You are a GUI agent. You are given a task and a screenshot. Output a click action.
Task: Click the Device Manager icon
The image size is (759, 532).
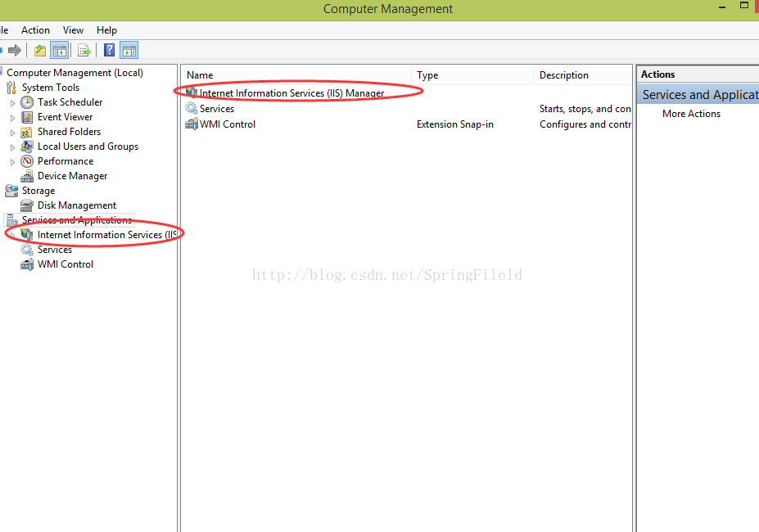(27, 176)
